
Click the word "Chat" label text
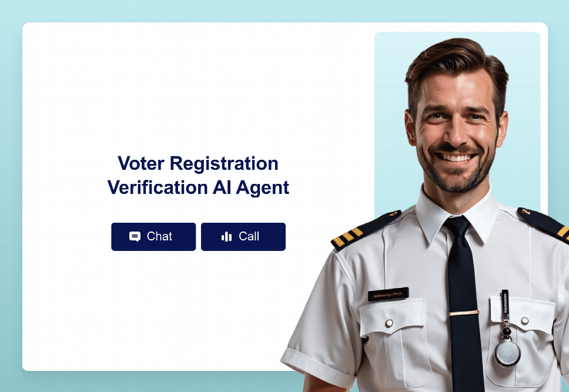coord(159,236)
